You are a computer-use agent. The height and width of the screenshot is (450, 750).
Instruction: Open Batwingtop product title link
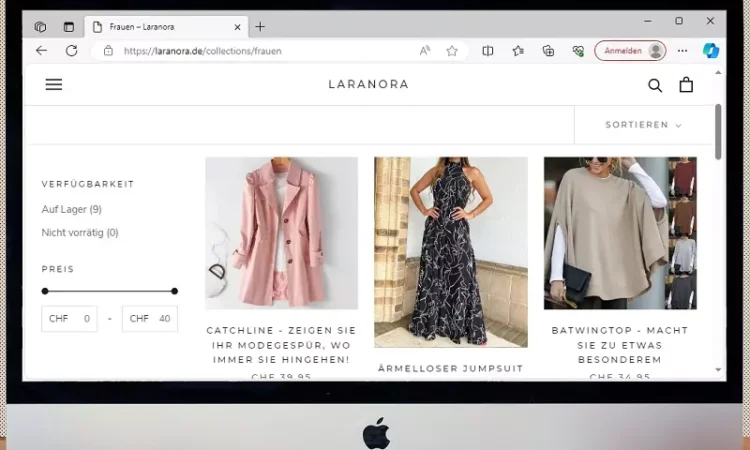620,345
